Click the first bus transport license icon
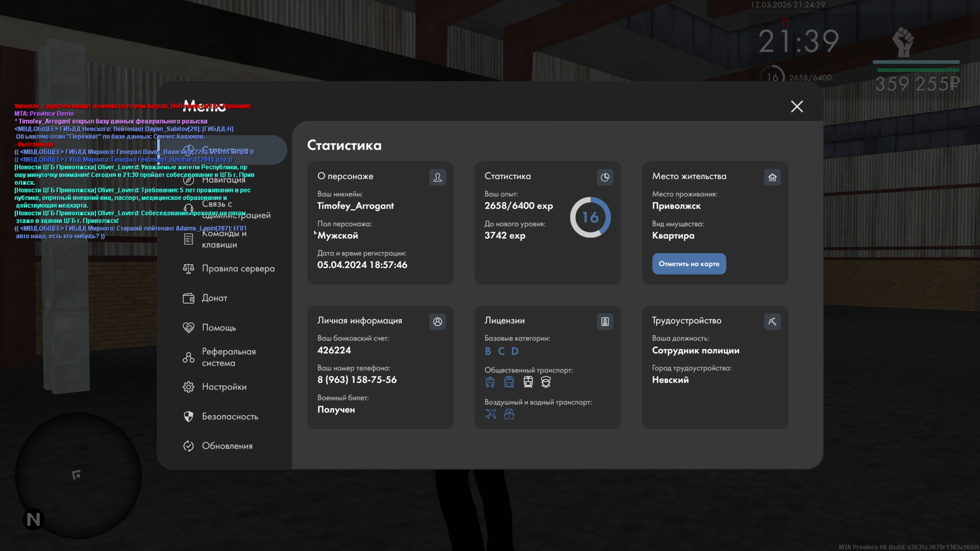Screen dimensions: 980x551 [x=490, y=382]
